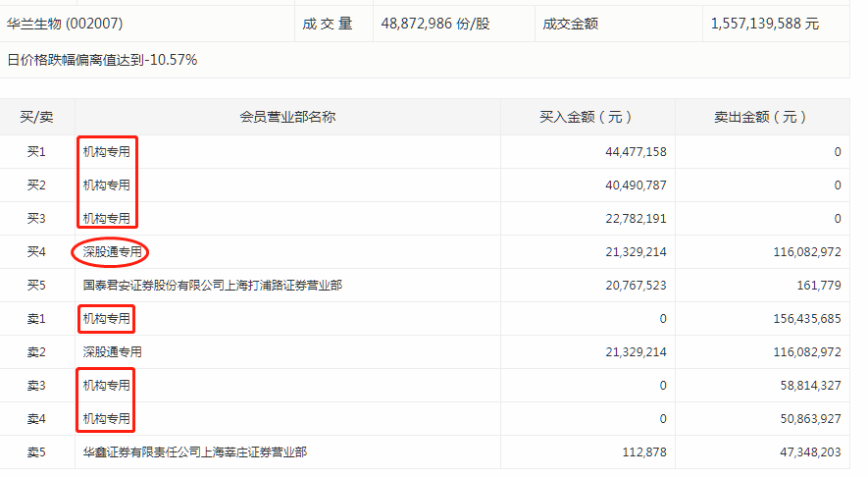Viewport: 868px width, 477px height.
Task: Click 深股通专用 in the 买4 row
Action: click(113, 252)
